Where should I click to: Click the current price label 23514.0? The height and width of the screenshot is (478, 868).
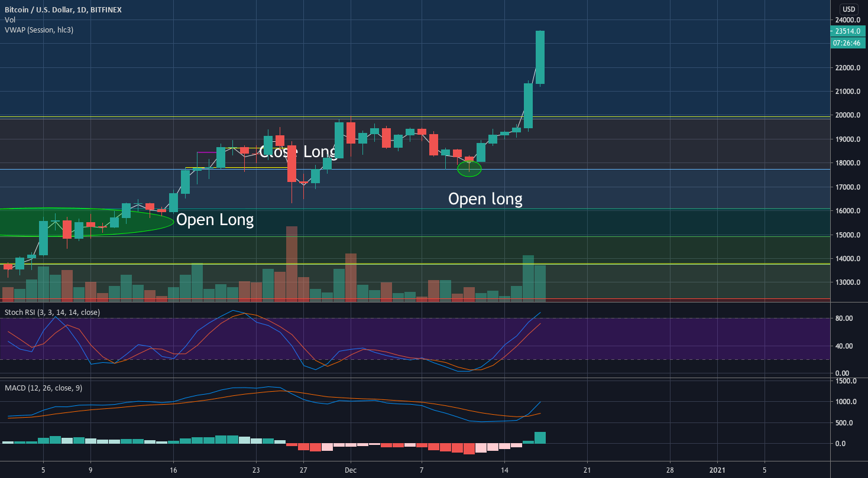coord(848,31)
